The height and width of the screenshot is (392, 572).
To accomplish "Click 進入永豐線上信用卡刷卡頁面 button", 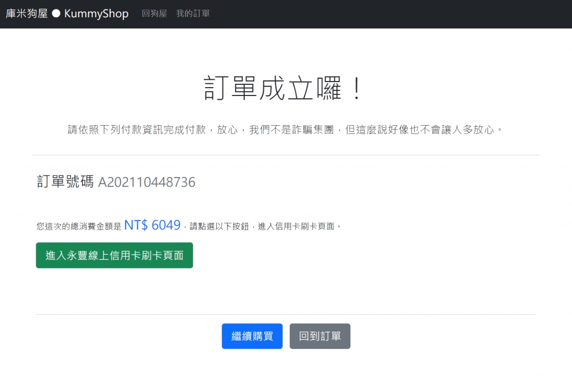I will pos(114,255).
